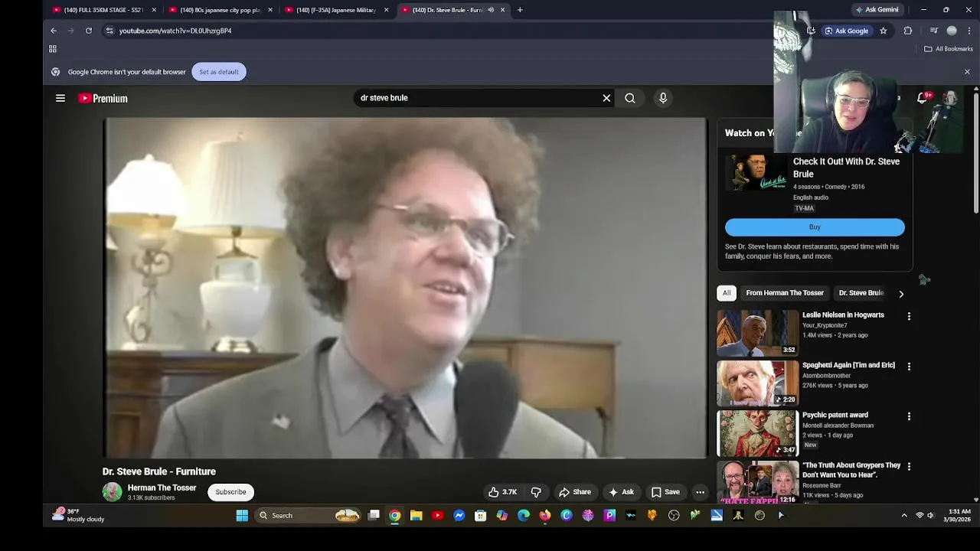Viewport: 980px width, 551px height.
Task: Click the video player frame
Action: (406, 288)
